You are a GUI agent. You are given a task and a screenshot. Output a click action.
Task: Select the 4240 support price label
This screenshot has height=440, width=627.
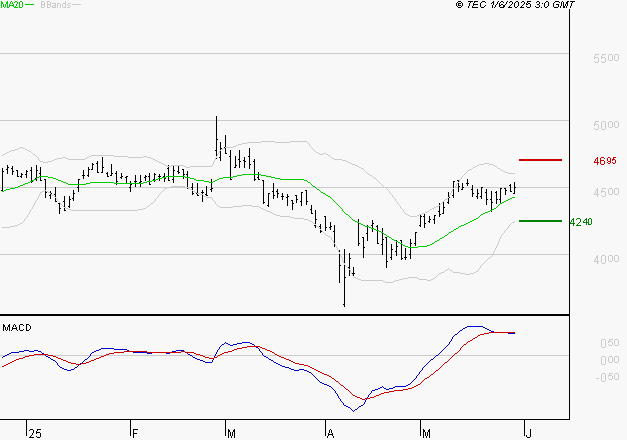(x=581, y=222)
